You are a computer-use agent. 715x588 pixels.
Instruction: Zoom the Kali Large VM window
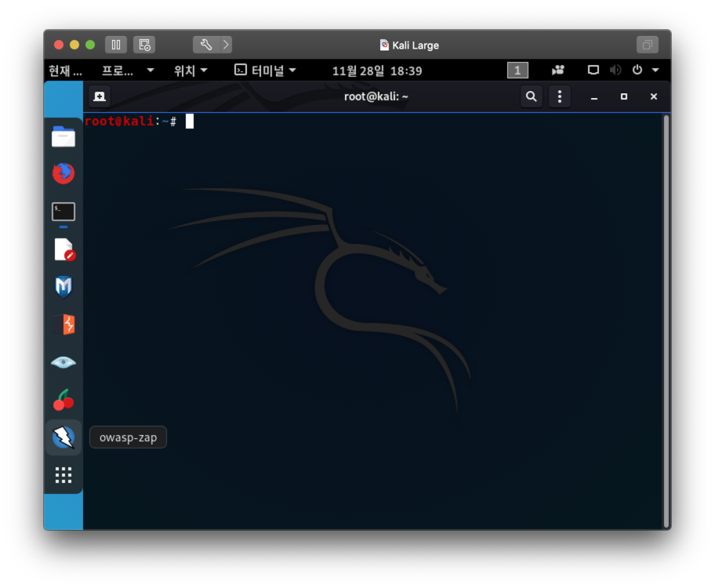pos(90,45)
